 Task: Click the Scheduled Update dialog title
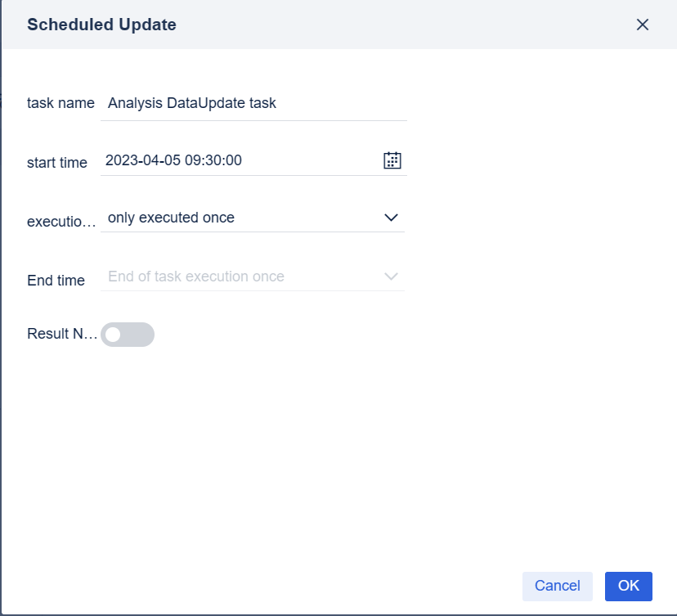point(101,25)
